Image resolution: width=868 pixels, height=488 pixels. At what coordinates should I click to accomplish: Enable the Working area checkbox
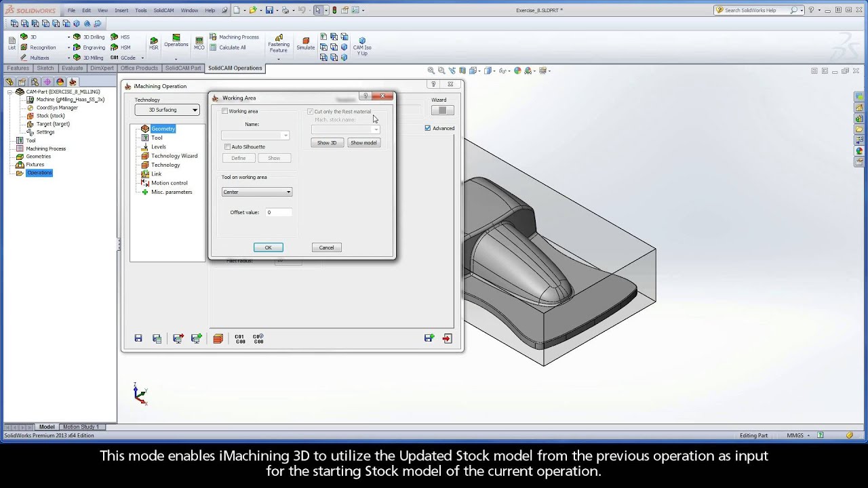pos(225,111)
